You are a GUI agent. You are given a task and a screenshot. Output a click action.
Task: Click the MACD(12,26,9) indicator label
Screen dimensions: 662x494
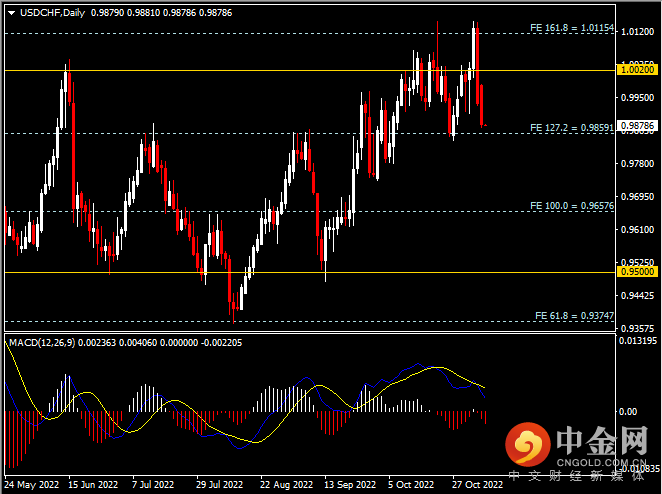(x=42, y=342)
